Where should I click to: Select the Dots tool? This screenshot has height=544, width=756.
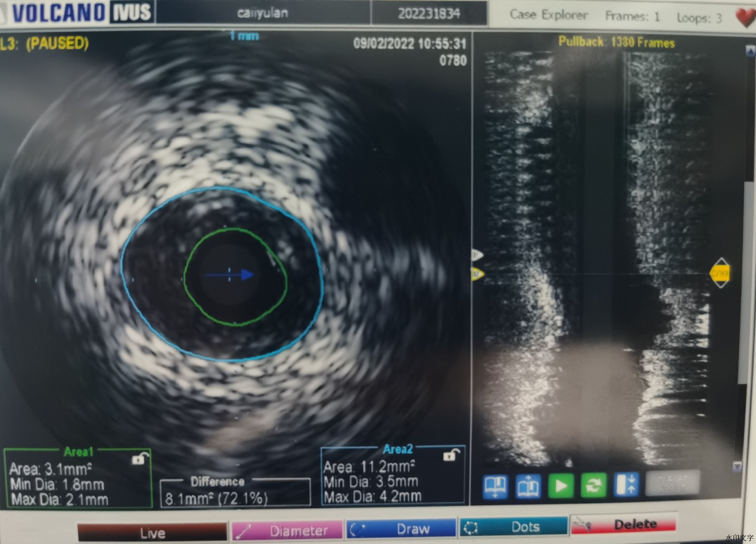(513, 527)
